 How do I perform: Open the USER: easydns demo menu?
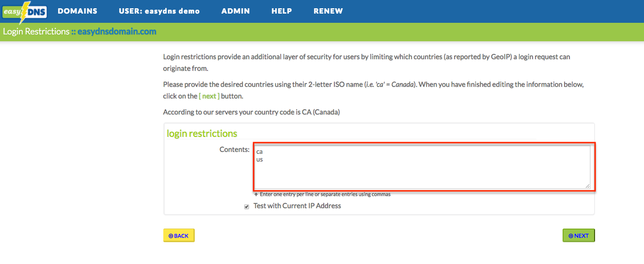(x=159, y=11)
